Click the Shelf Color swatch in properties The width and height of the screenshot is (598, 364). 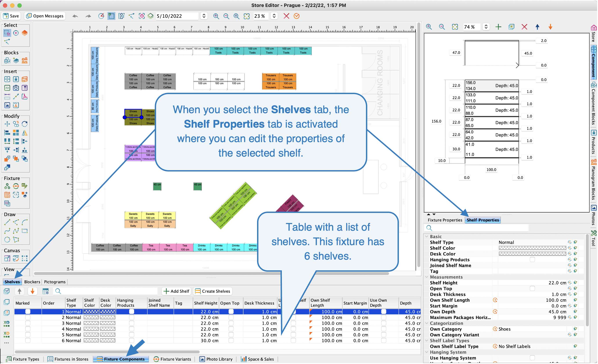(532, 248)
